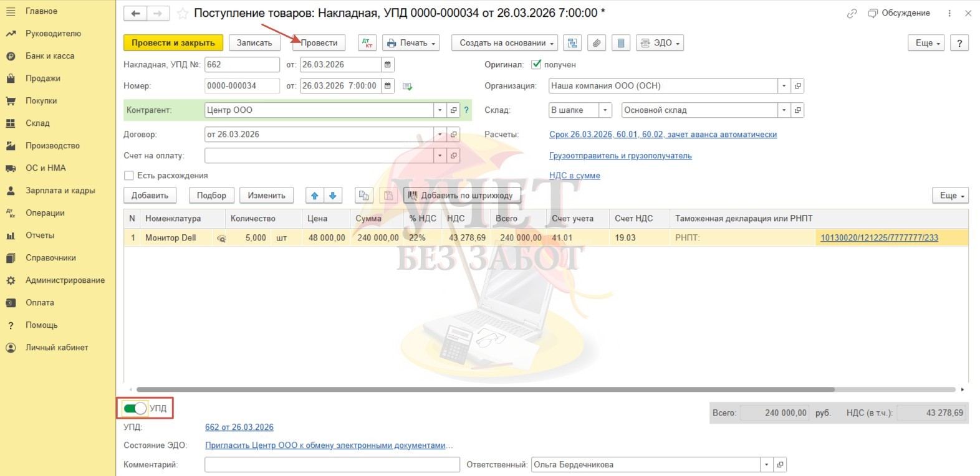Open the document structure icon in toolbar
The image size is (980, 476).
click(x=572, y=43)
